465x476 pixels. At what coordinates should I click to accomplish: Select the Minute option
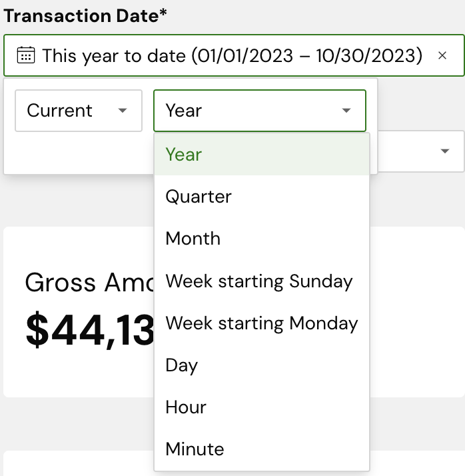195,449
